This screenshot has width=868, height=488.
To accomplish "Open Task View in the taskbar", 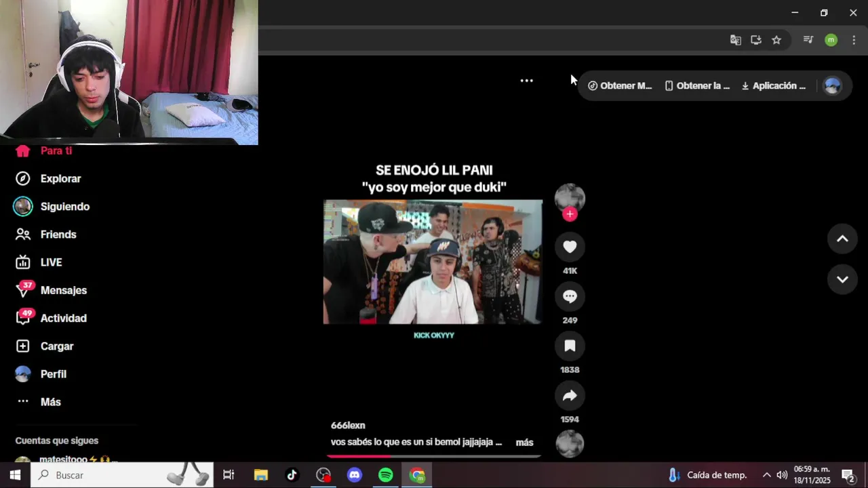I will coord(229,475).
